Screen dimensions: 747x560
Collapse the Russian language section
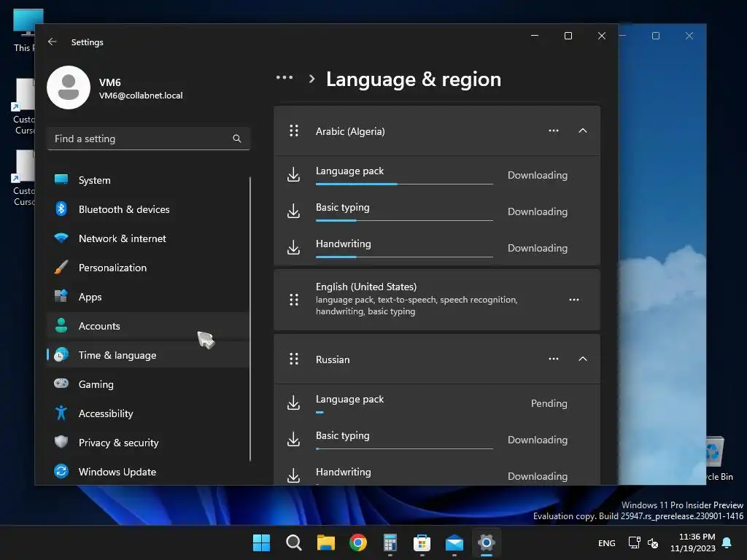pyautogui.click(x=583, y=359)
